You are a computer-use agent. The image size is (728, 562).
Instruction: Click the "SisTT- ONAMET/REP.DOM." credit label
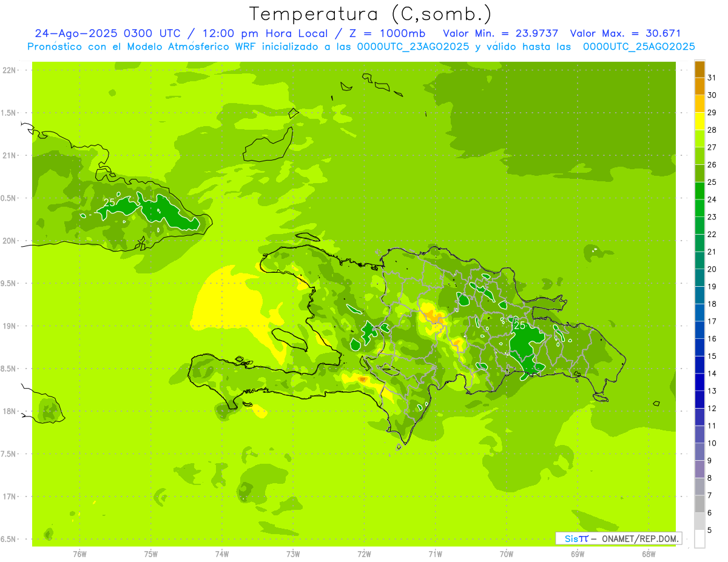(619, 538)
